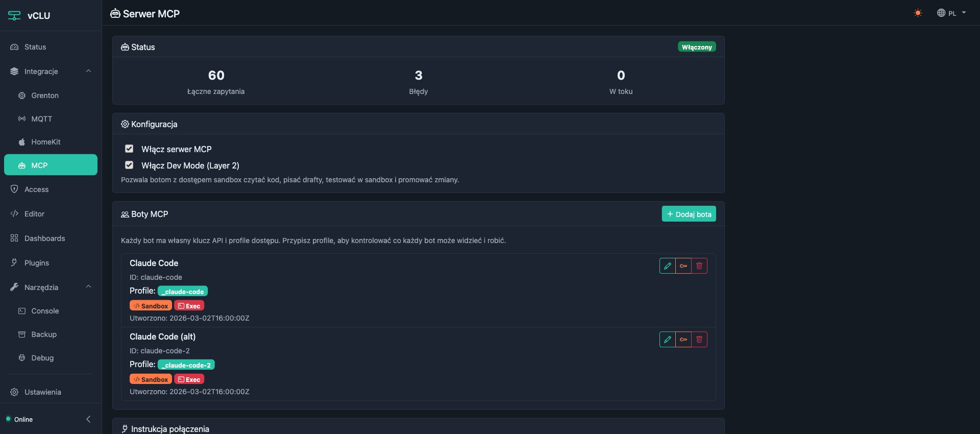The image size is (980, 434).
Task: Click the vCLU logo icon
Action: (x=14, y=15)
